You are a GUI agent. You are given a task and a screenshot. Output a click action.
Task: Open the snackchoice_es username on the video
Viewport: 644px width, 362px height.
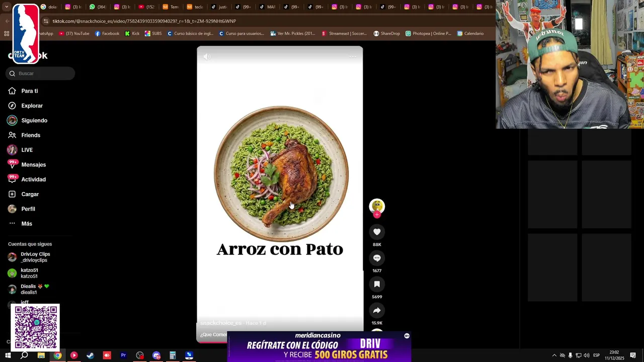click(x=221, y=323)
